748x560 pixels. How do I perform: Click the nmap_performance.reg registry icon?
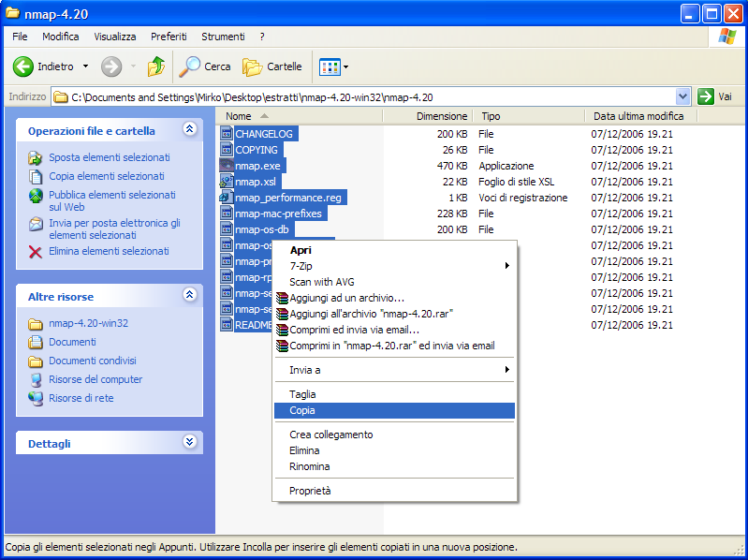(227, 198)
